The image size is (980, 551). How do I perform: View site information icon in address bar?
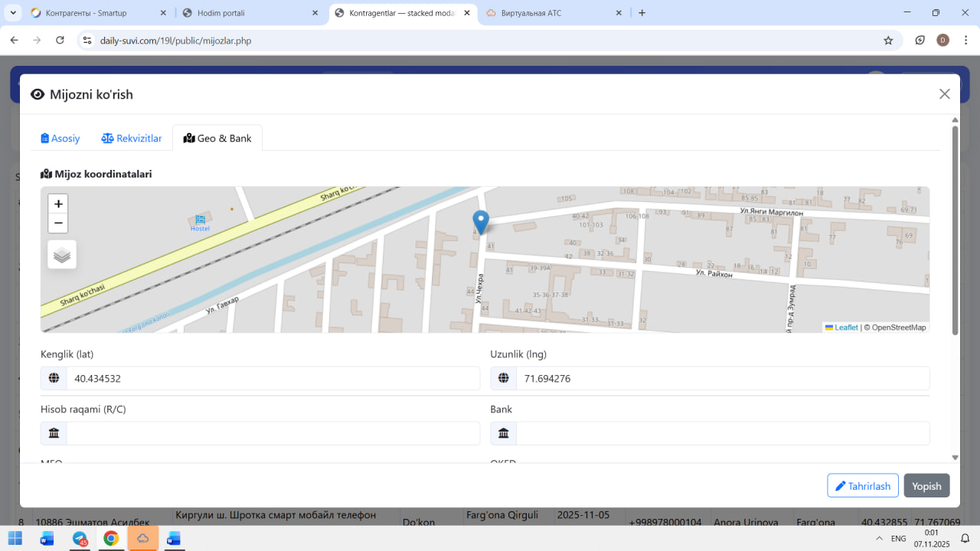[x=87, y=41]
